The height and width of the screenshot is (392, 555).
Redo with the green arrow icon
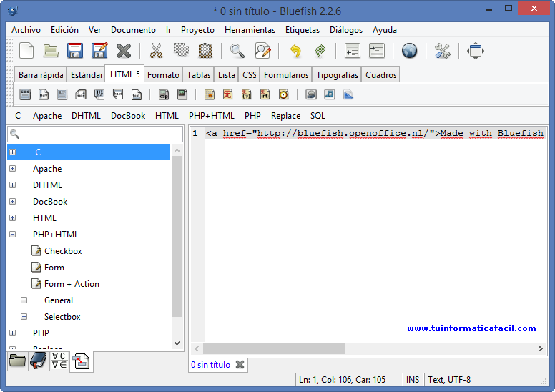(320, 51)
